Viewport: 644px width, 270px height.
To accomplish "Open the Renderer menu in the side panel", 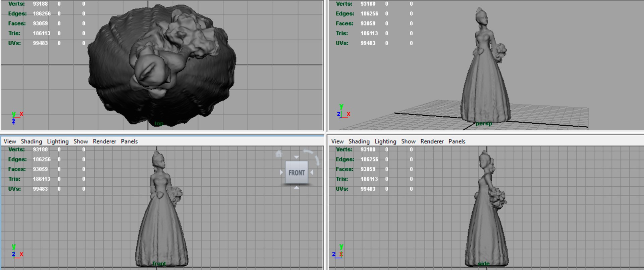I will tap(432, 141).
